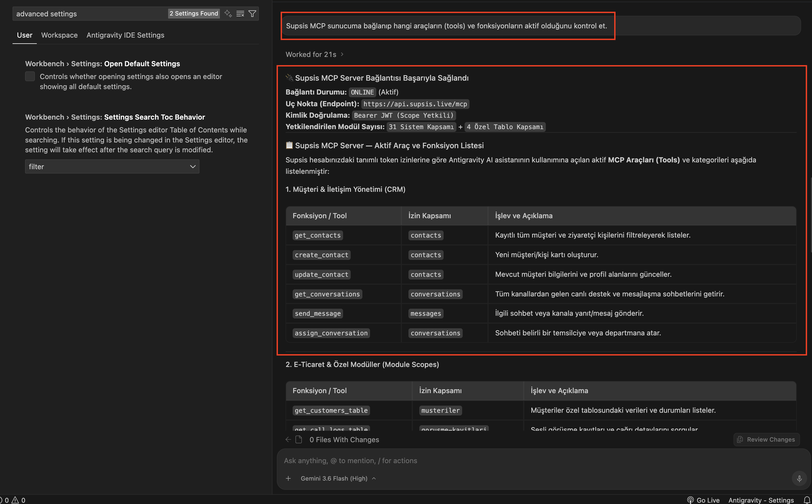Image resolution: width=812 pixels, height=504 pixels.
Task: Click the 31 Sistem Kapsamı value
Action: [x=421, y=127]
